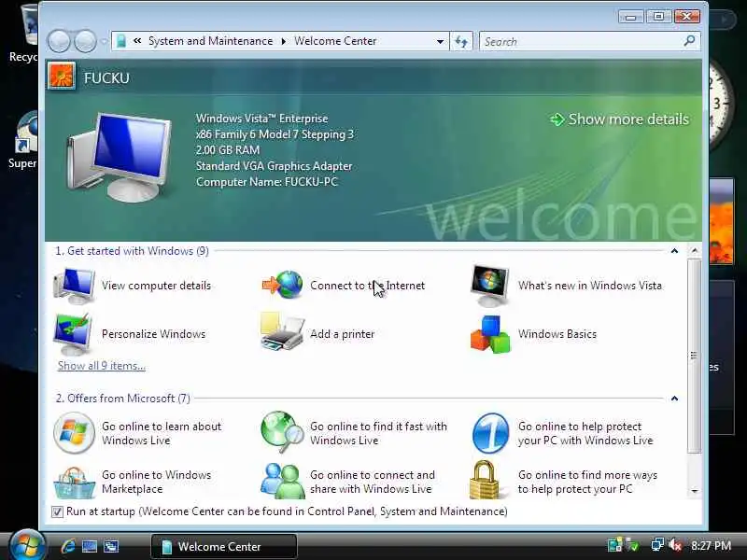Click Show more details link
747x560 pixels.
[x=619, y=119]
